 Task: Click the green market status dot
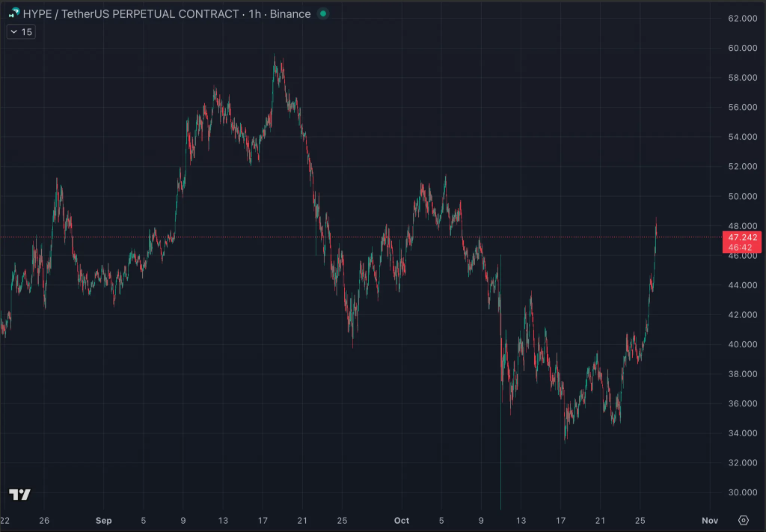click(322, 13)
